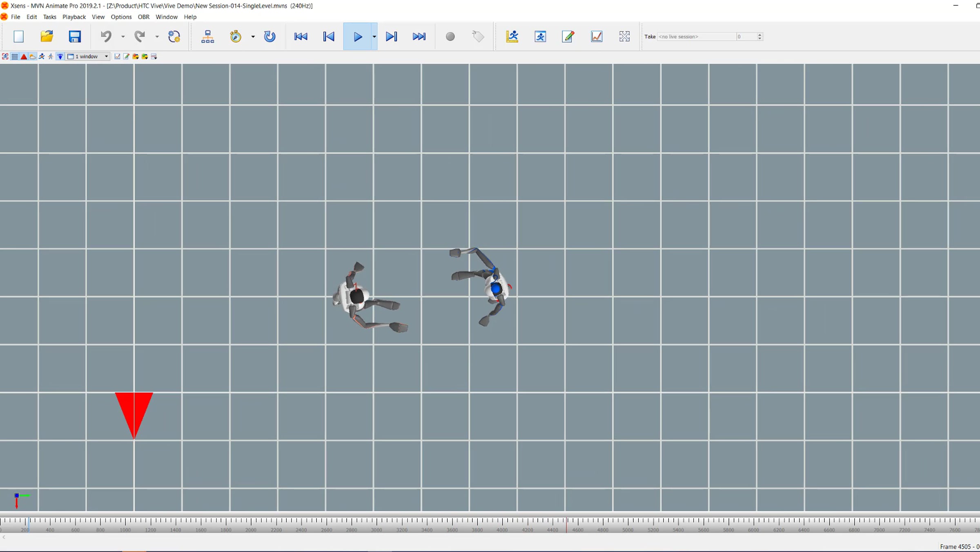
Task: Open the Playback menu
Action: coord(74,17)
